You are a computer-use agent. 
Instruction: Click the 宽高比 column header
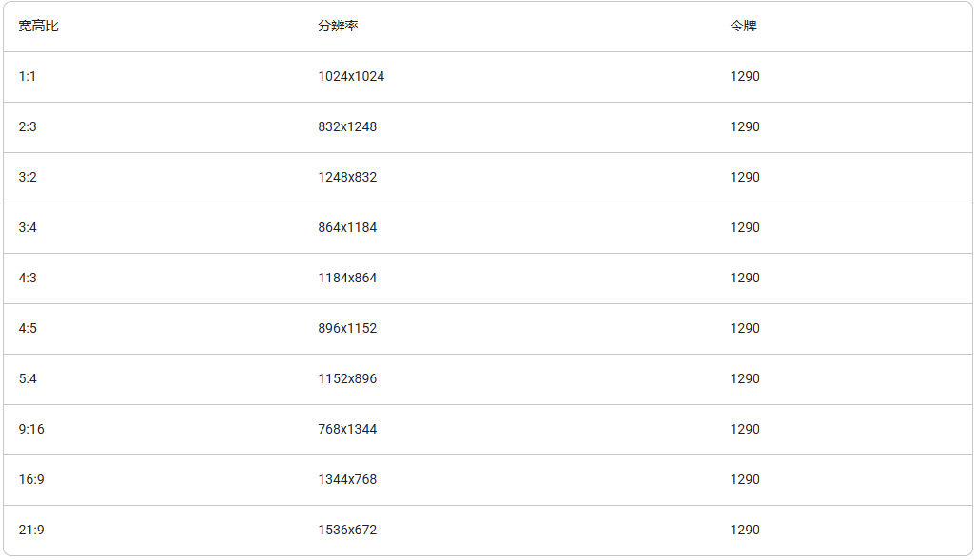(38, 27)
